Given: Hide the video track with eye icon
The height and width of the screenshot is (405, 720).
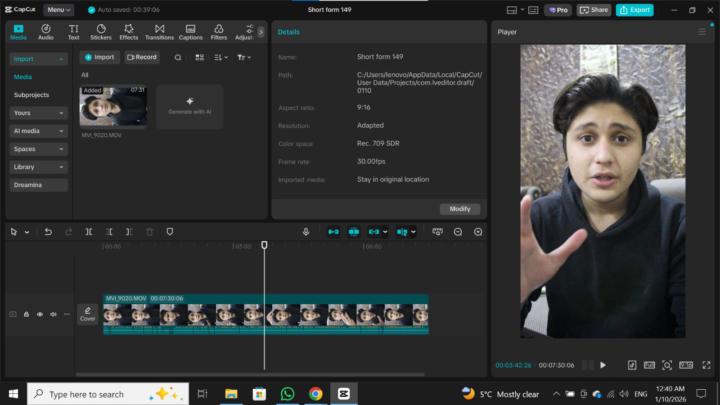Looking at the screenshot, I should [x=40, y=314].
